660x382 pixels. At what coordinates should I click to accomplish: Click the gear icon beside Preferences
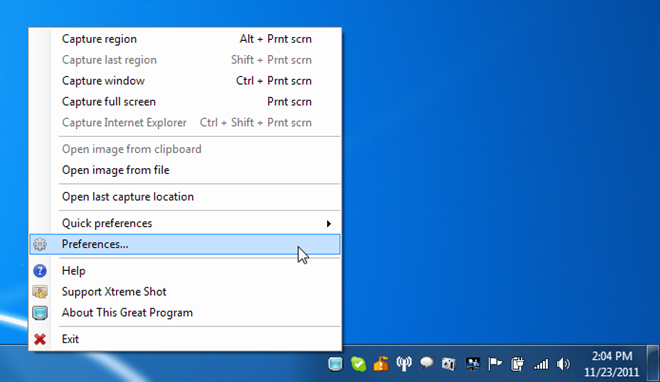tap(40, 244)
